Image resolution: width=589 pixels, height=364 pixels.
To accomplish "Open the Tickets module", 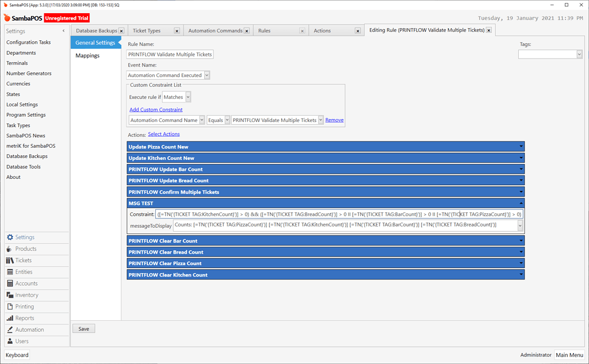I will click(25, 260).
